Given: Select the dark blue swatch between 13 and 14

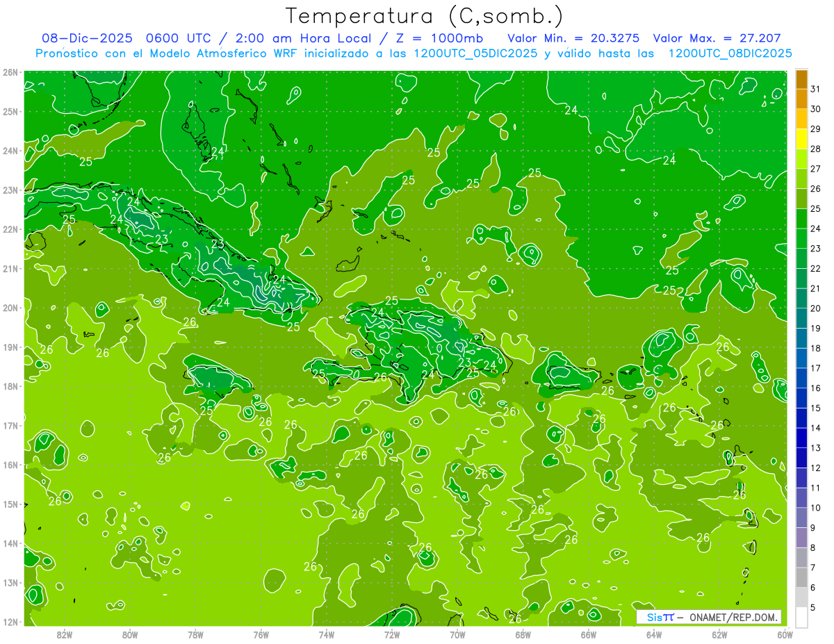Looking at the screenshot, I should point(801,438).
